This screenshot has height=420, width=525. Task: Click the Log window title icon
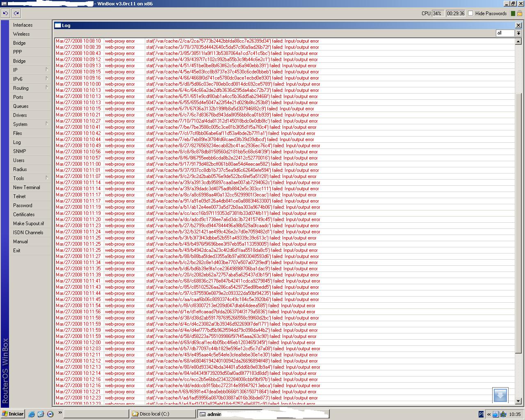click(x=58, y=25)
